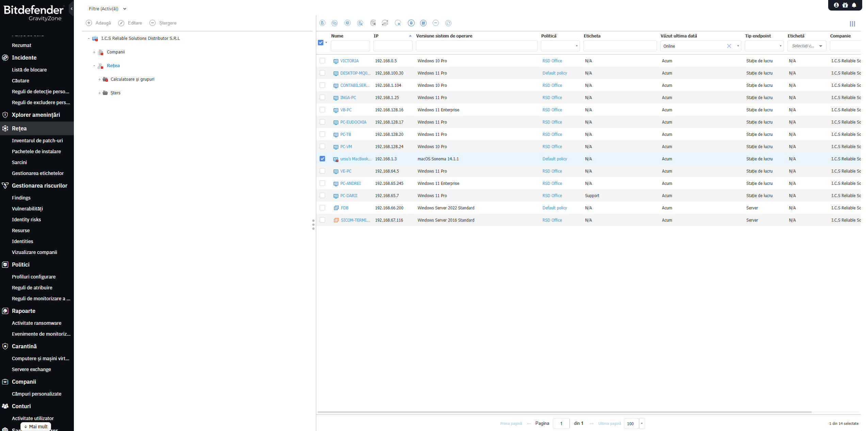Check the SICOM-TERMI row checkbox

(x=322, y=220)
